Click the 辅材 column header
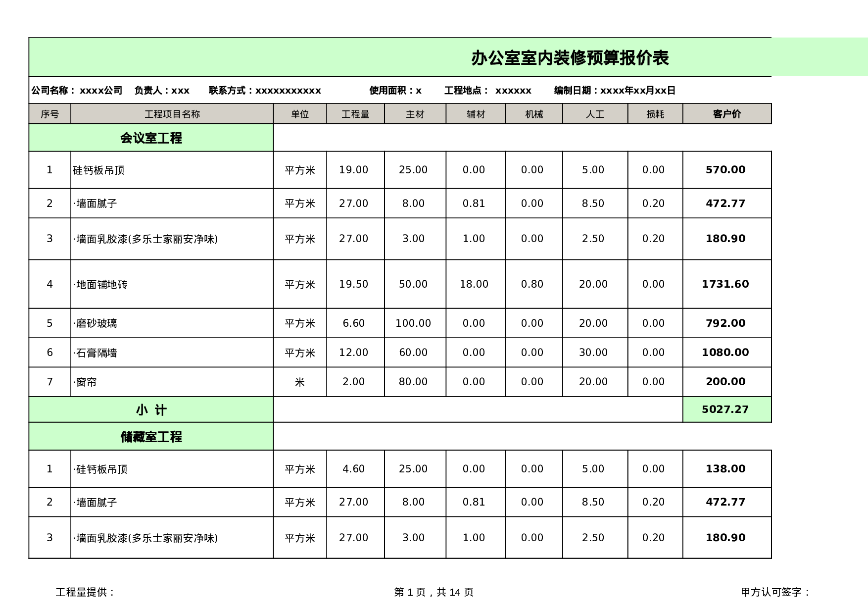 click(475, 113)
